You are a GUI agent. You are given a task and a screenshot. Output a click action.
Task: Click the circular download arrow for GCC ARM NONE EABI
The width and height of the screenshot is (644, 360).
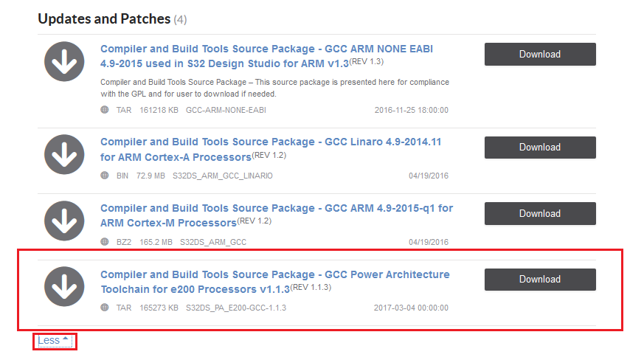coord(64,61)
